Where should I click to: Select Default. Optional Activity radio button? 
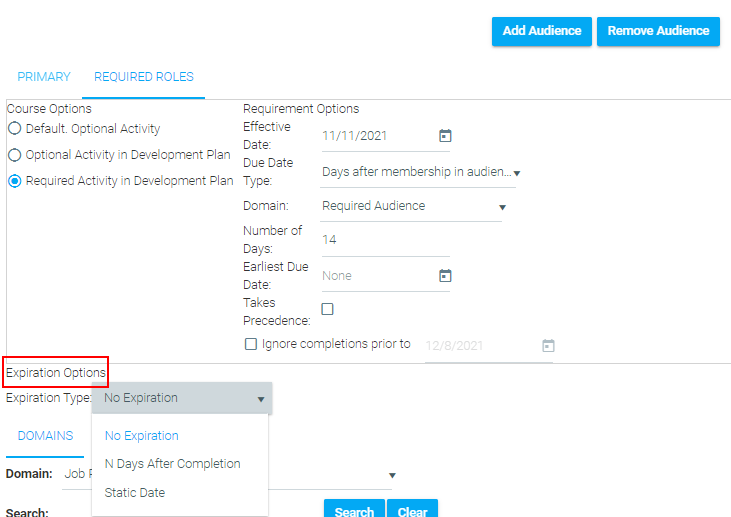15,128
